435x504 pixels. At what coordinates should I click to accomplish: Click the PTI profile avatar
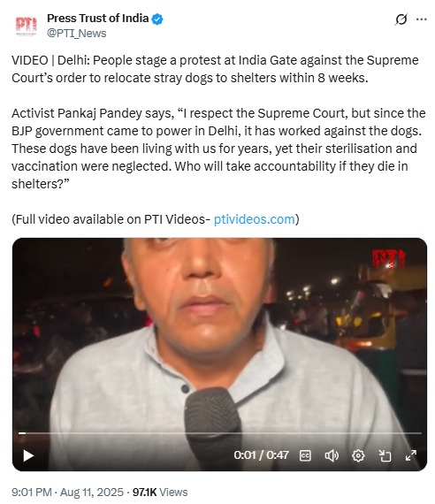click(27, 26)
